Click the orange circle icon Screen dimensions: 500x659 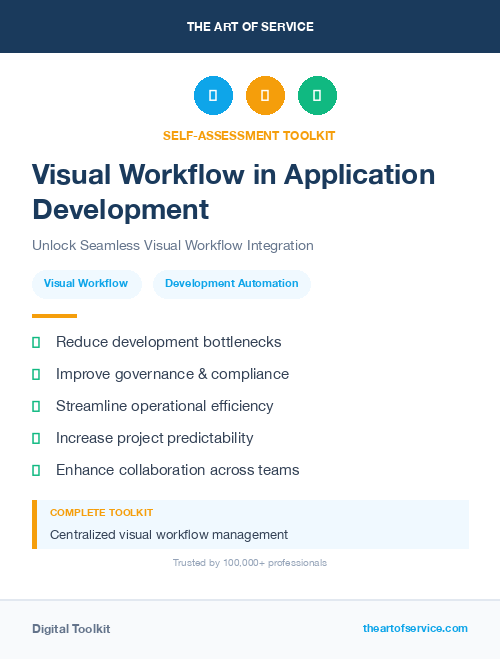[265, 95]
